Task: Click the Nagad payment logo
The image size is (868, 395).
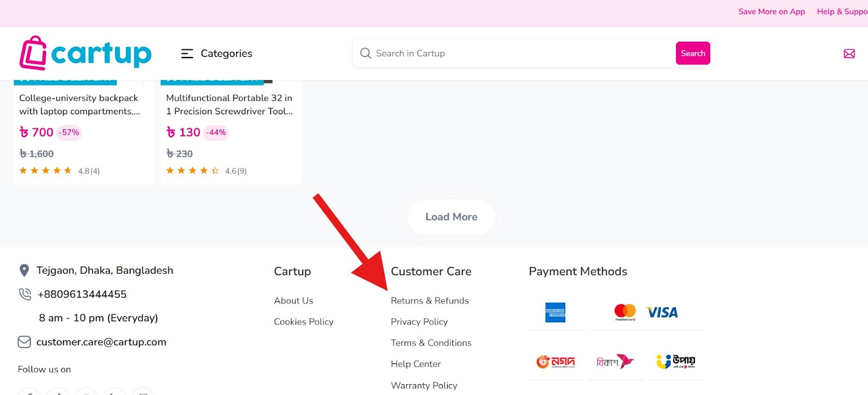Action: [556, 361]
